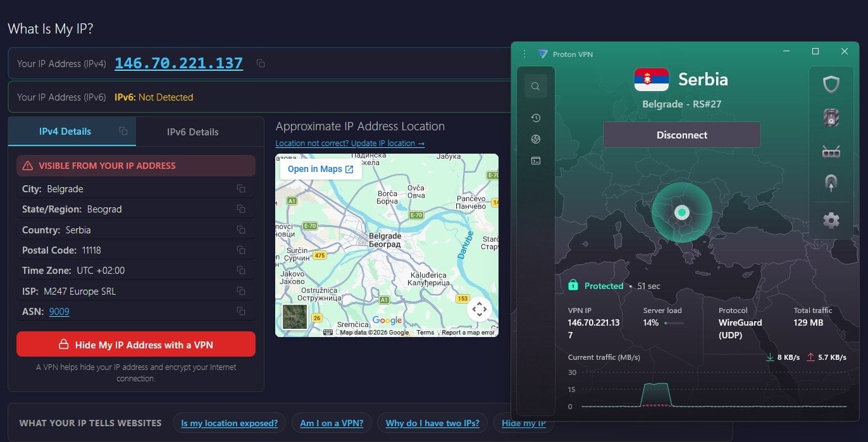Open the ASN 9009 link
868x442 pixels.
[x=59, y=312]
